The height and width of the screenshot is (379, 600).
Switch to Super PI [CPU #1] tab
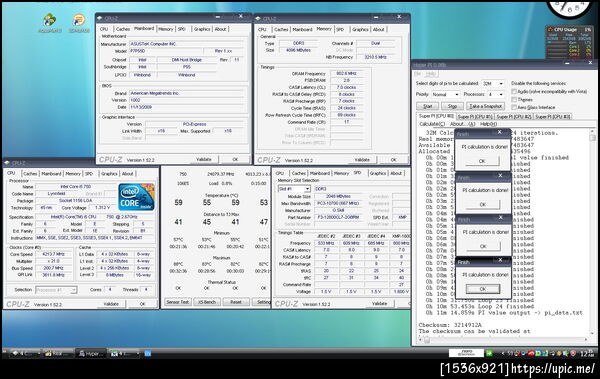point(475,116)
